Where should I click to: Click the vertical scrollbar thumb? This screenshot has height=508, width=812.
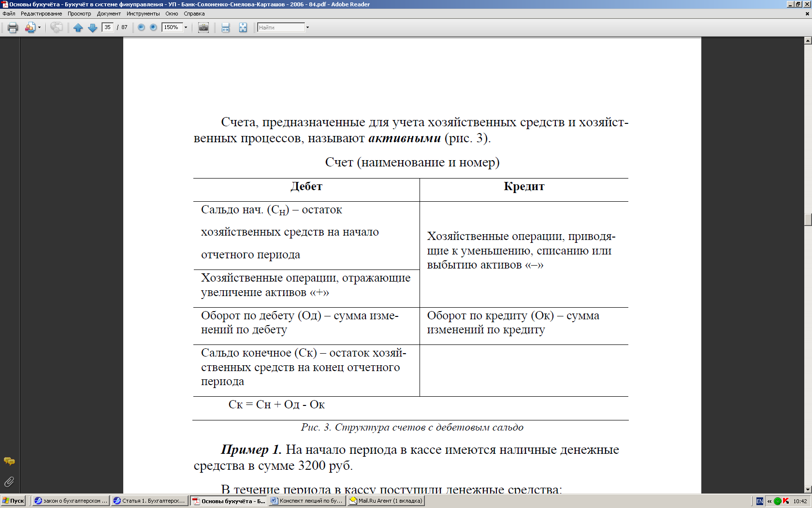(x=808, y=219)
